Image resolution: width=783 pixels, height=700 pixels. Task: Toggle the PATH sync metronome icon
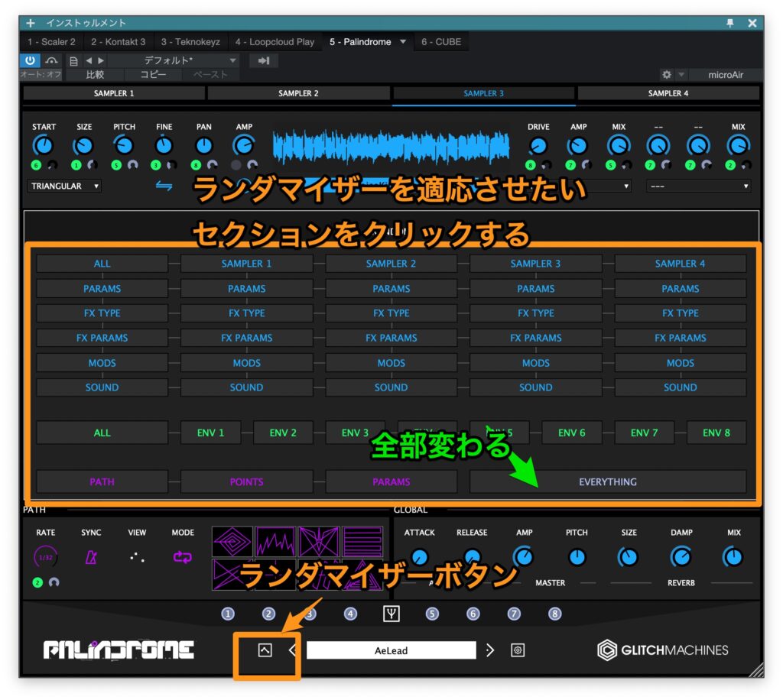(x=91, y=558)
